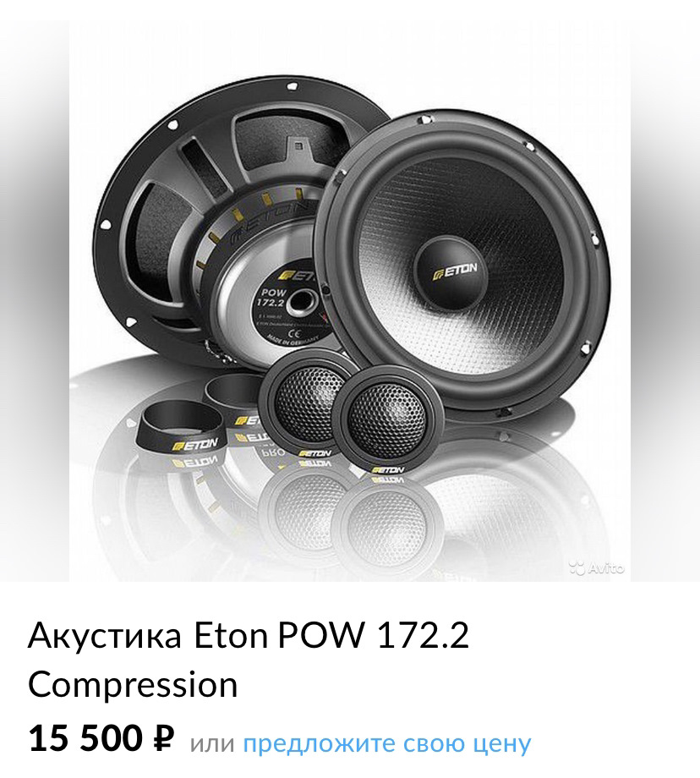Screen dimensions: 700x778
Task: Tap the ETON logo on woofer dust cap
Action: point(455,271)
